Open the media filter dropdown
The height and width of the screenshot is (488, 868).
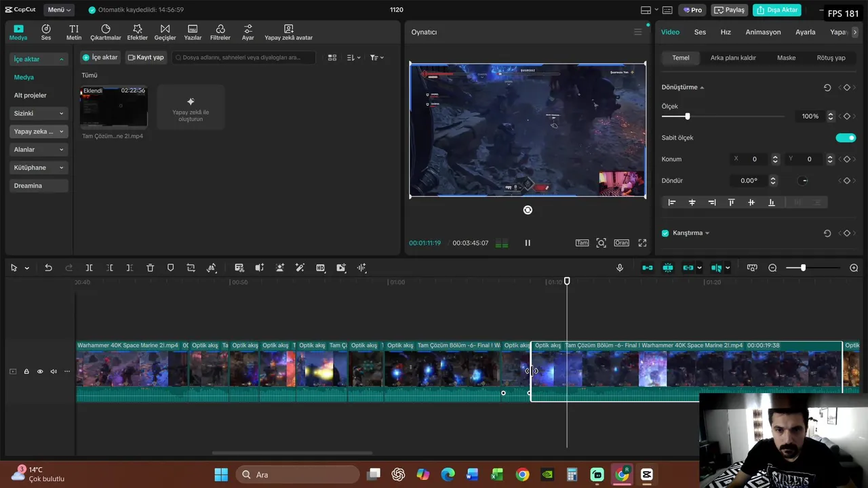[377, 58]
